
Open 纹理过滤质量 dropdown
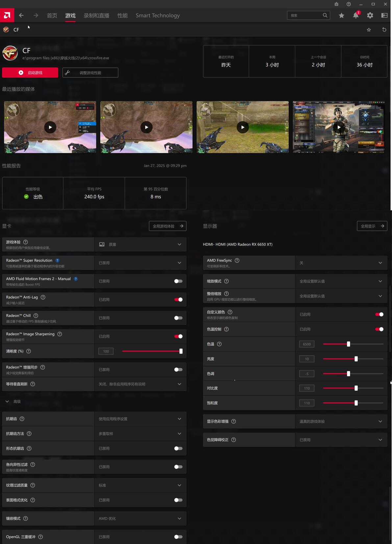(140, 485)
